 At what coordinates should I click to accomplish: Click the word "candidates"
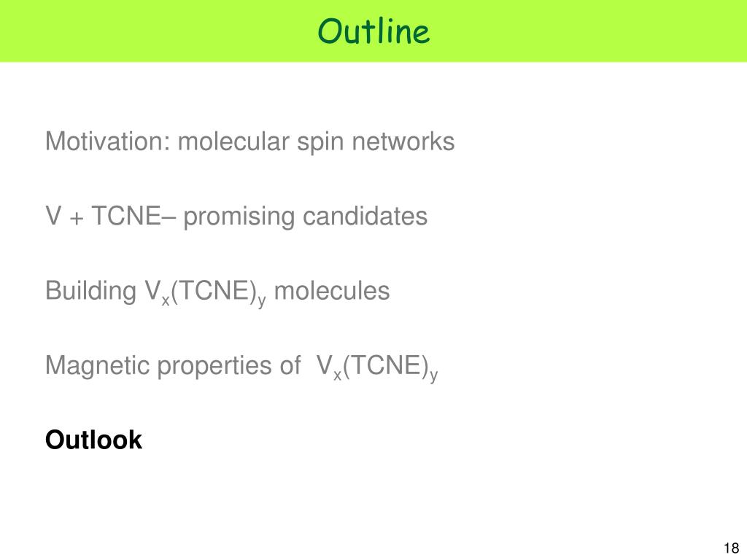[x=365, y=216]
